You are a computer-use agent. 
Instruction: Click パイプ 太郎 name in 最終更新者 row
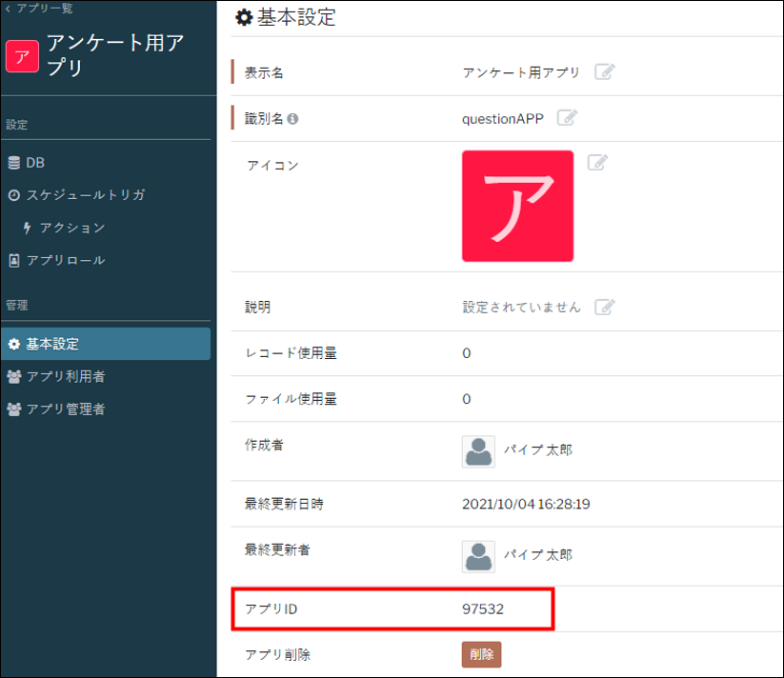pyautogui.click(x=537, y=555)
